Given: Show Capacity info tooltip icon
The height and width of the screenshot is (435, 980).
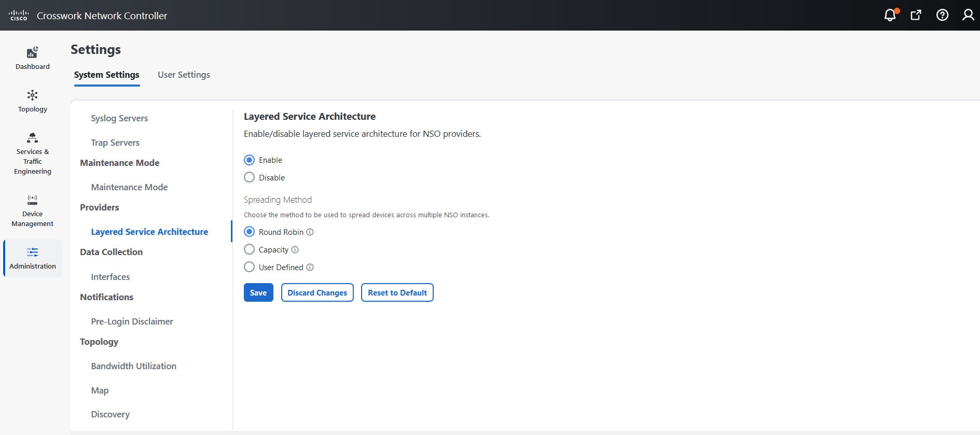Looking at the screenshot, I should (x=295, y=250).
